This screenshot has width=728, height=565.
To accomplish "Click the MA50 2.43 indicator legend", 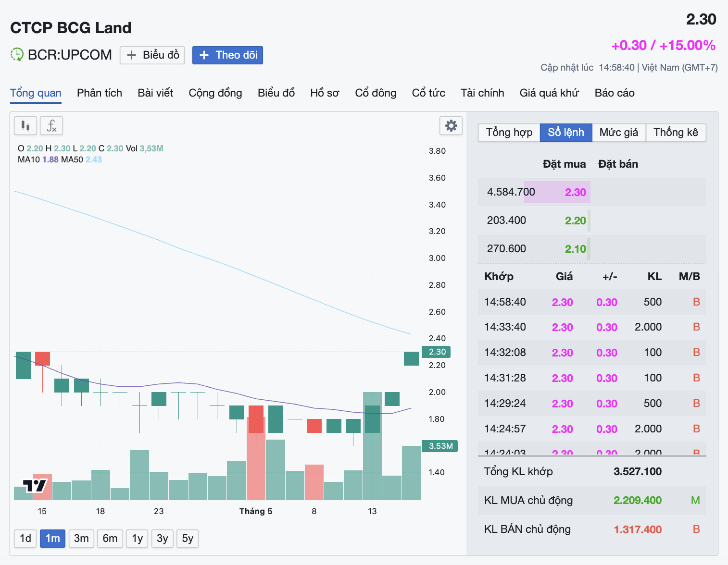I will tap(82, 160).
